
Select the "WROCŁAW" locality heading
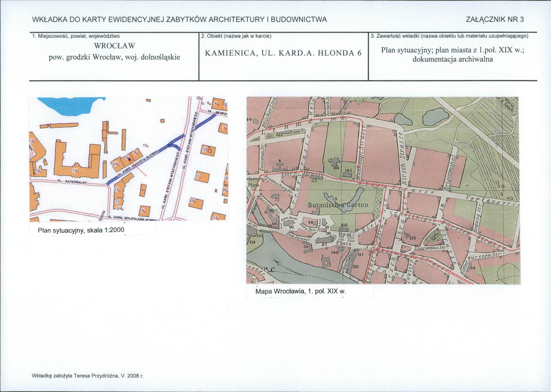114,46
